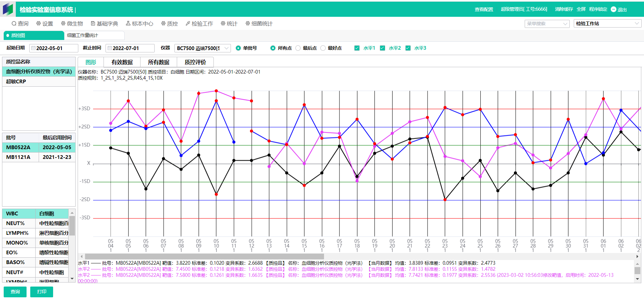Click the 截止时间 input field
This screenshot has width=644, height=301.
pos(130,48)
